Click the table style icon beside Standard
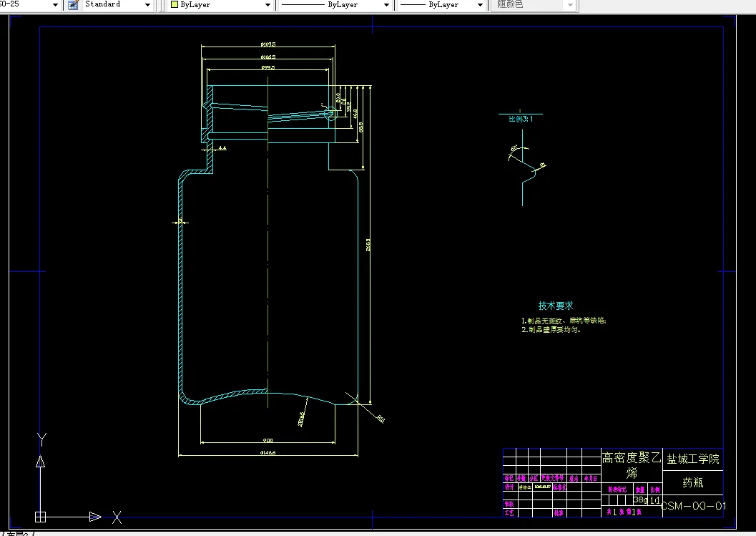756x536 pixels. 73,5
